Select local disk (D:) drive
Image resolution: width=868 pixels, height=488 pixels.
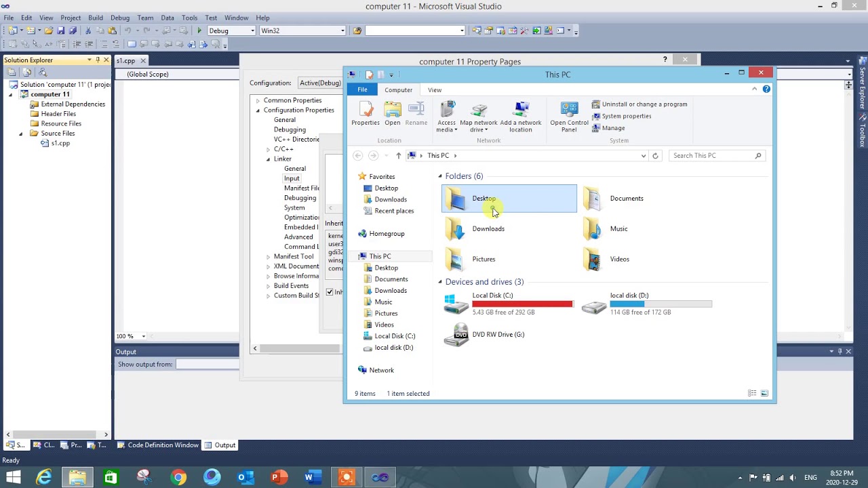(647, 304)
